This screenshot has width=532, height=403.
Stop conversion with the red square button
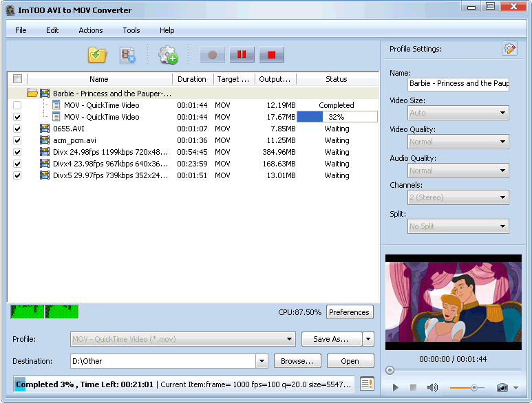[x=271, y=54]
